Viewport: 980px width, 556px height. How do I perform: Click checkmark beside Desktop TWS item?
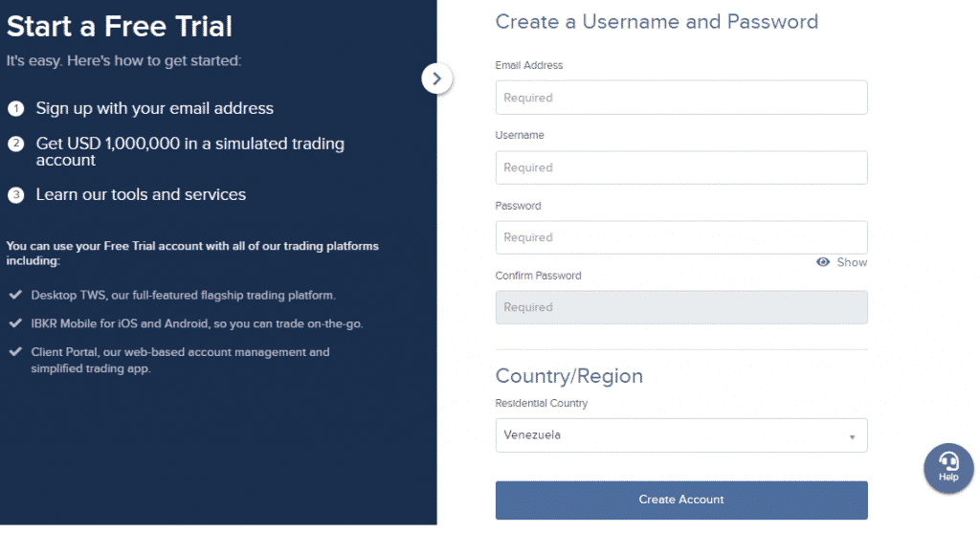click(x=15, y=295)
